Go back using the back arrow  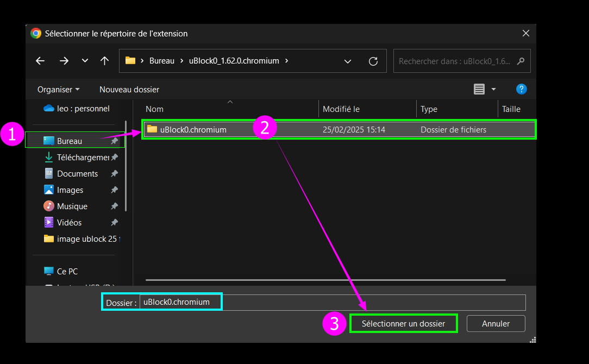40,61
